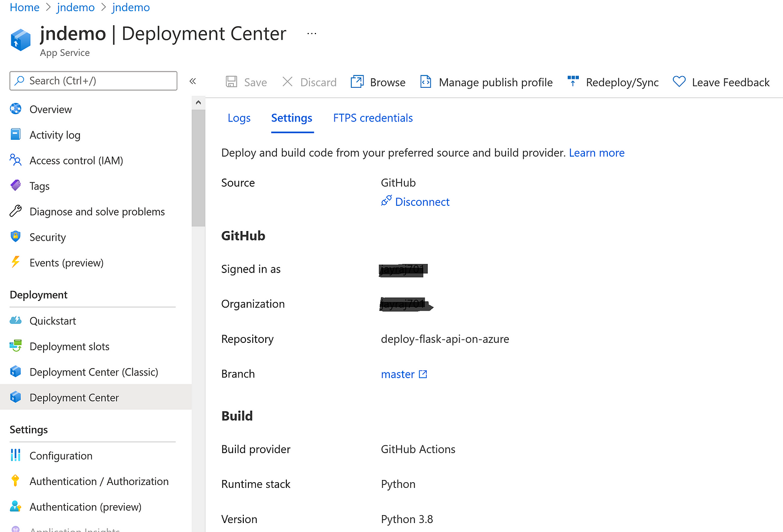
Task: Click the second jndemo breadcrumb link
Action: 131,7
